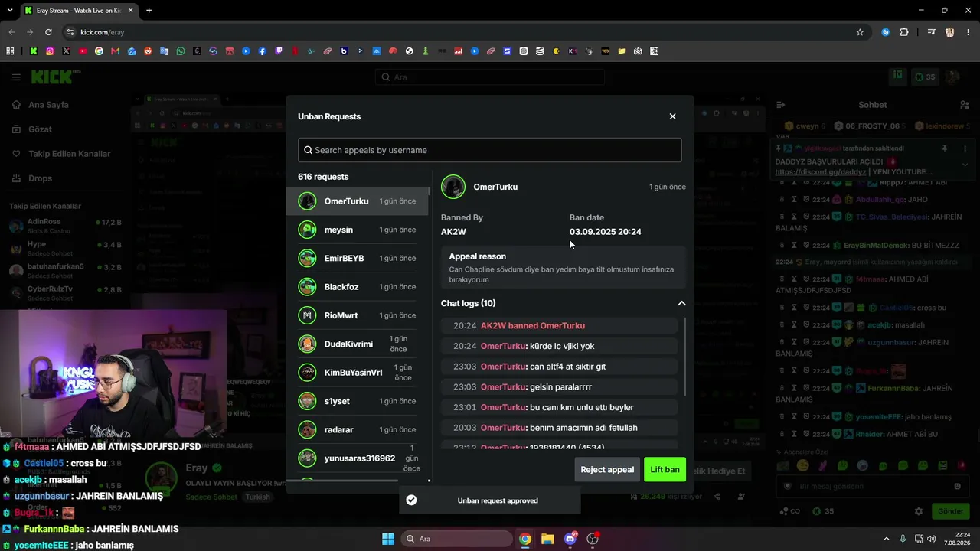Open Blackfoz's unban request
This screenshot has height=551, width=980.
358,287
